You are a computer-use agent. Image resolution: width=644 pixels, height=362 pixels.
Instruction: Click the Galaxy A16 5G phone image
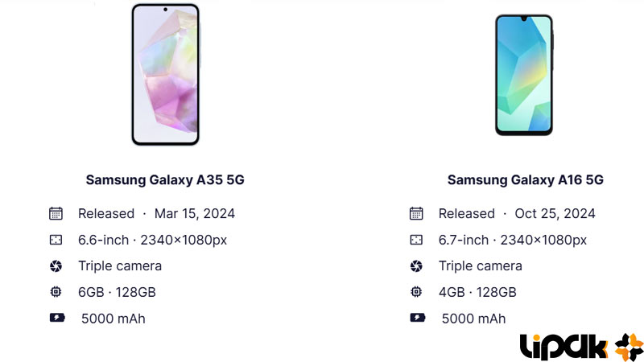point(524,75)
